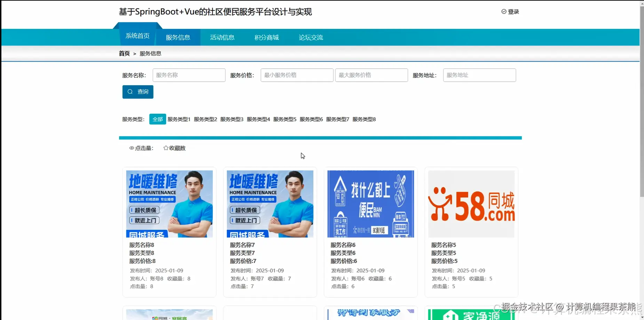The height and width of the screenshot is (320, 644).
Task: Click the 登录 link at top right
Action: pyautogui.click(x=513, y=11)
